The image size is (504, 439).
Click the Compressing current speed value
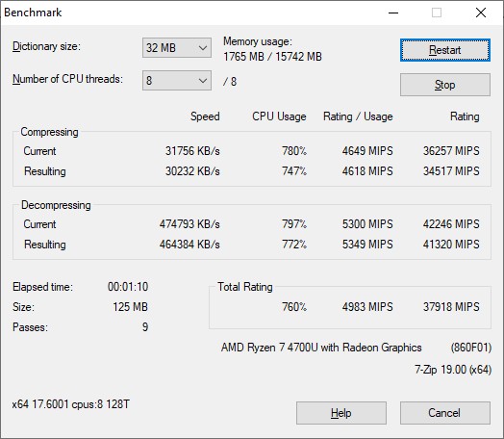coord(192,151)
